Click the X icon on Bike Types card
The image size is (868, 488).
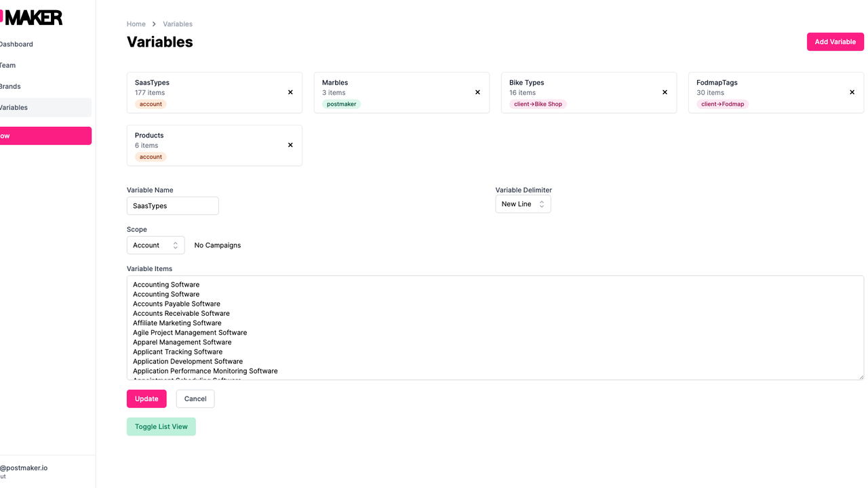[x=665, y=92]
